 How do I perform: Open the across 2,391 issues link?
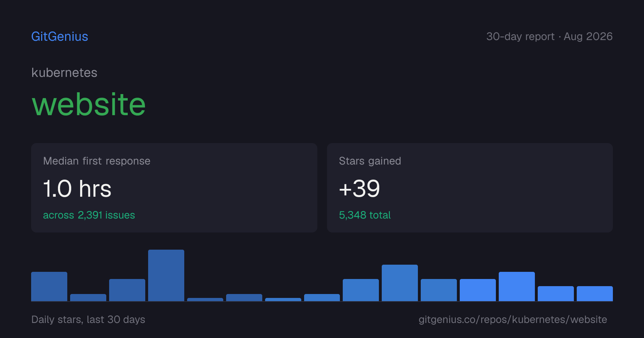tap(89, 215)
